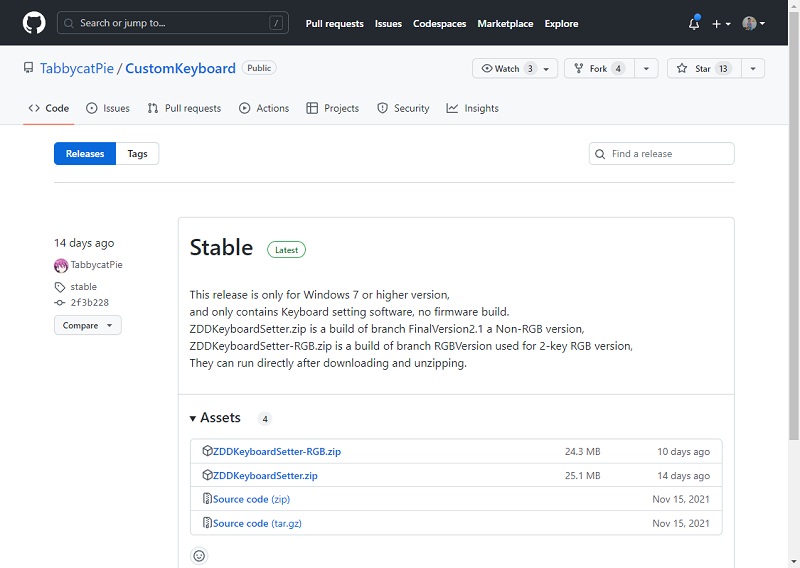Open Explore in the top bar
The width and height of the screenshot is (800, 568).
pyautogui.click(x=561, y=23)
